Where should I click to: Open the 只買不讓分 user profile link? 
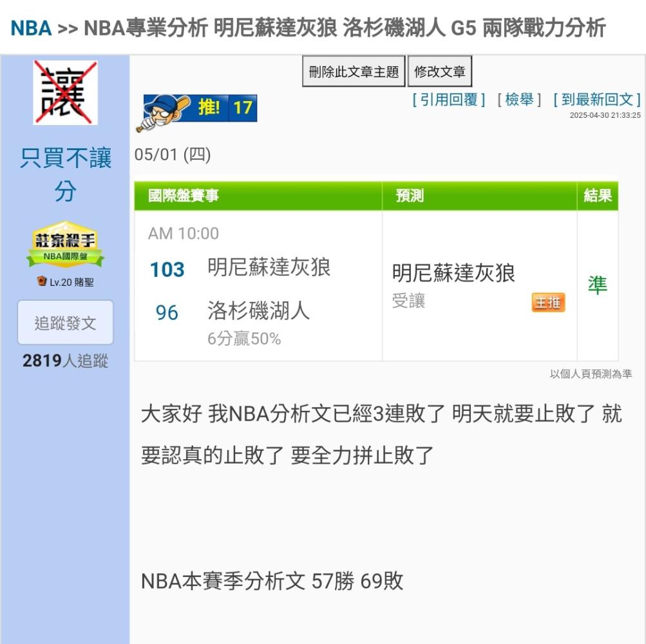(x=66, y=175)
